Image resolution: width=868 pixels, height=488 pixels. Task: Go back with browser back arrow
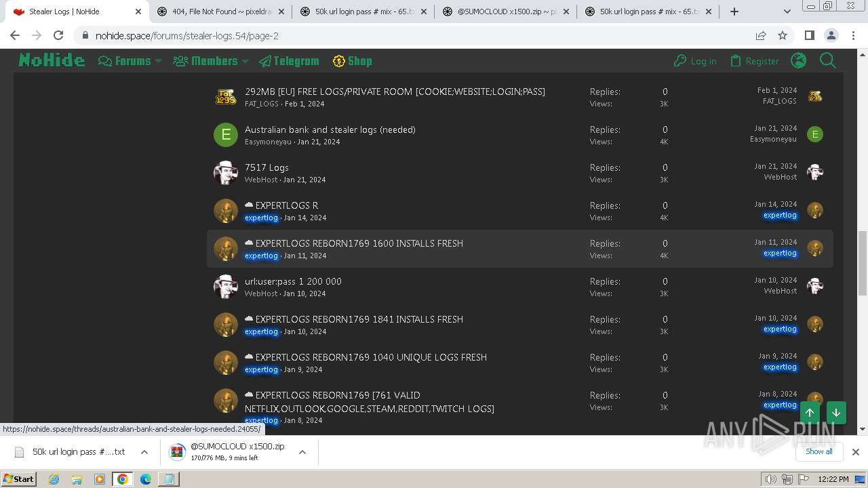(15, 35)
